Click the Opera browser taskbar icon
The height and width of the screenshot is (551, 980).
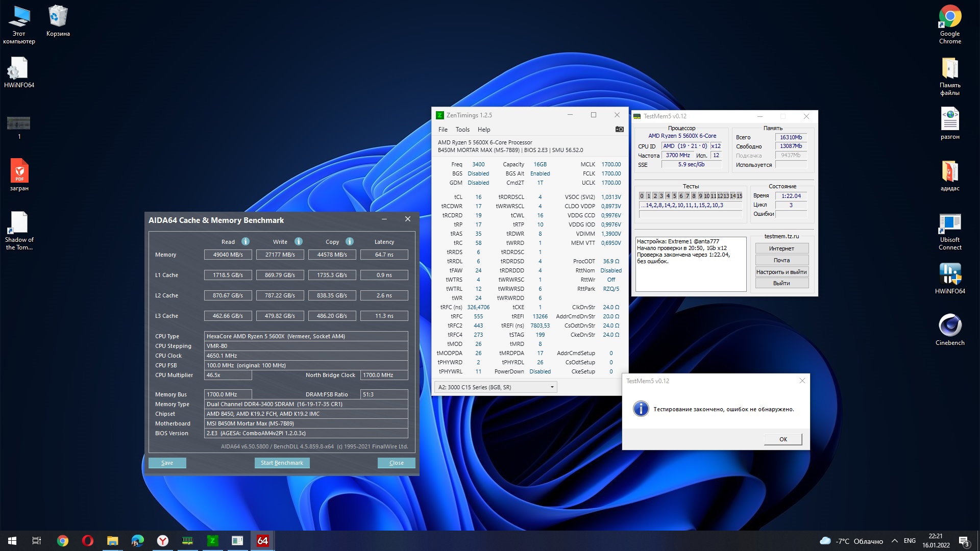(87, 541)
